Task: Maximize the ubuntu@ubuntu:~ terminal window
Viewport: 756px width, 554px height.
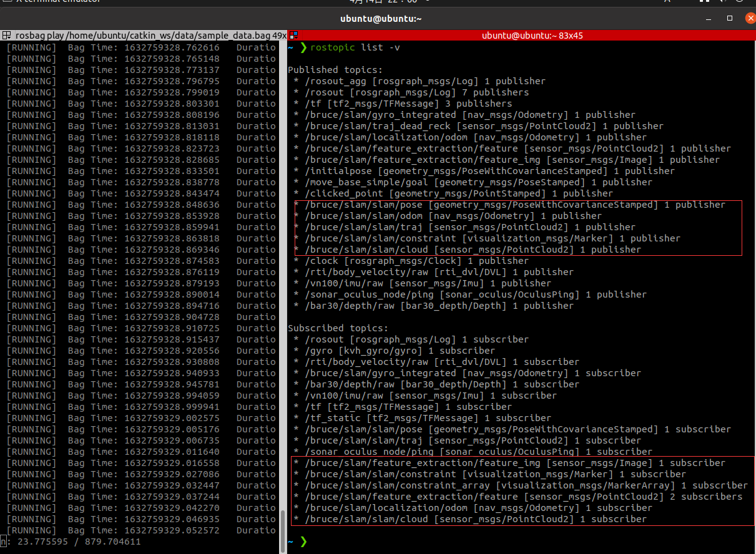Action: point(730,19)
